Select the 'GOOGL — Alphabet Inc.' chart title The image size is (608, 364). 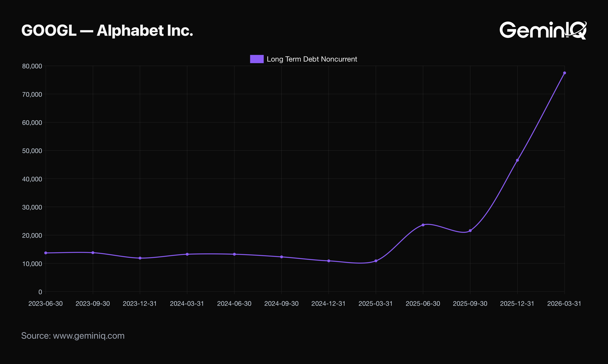point(107,31)
